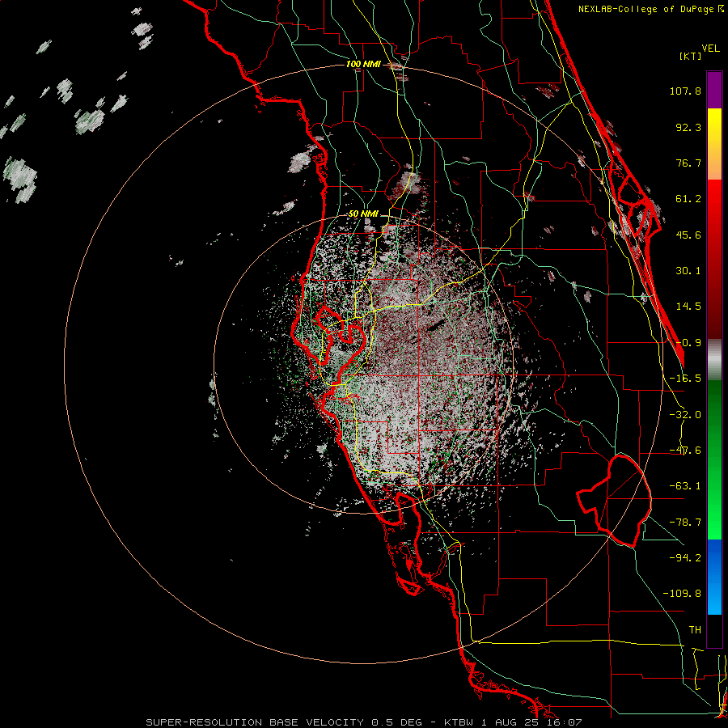This screenshot has height=728, width=728.
Task: Click the SUPER-RESOLUTION BASE VELOCITY caption
Action: (255, 722)
